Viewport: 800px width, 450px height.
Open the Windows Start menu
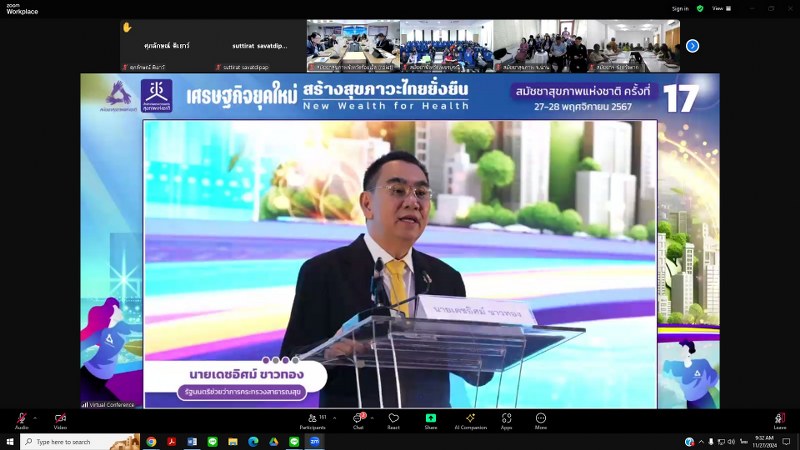tap(10, 442)
